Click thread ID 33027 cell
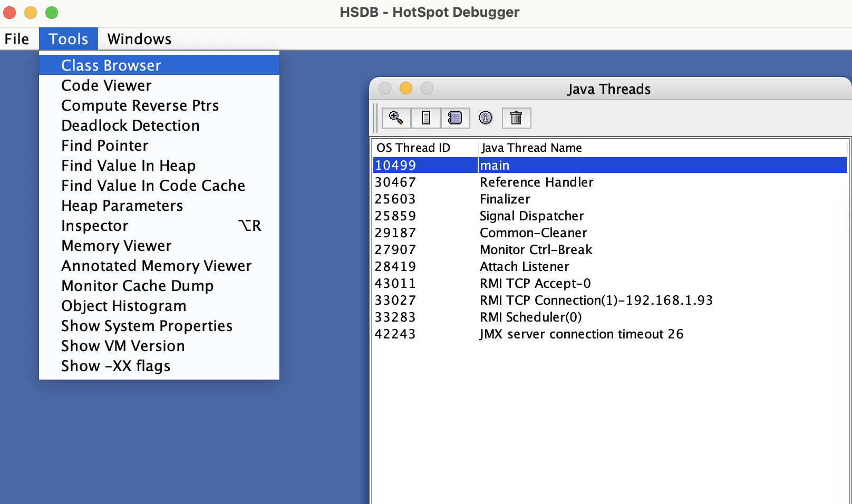Image resolution: width=852 pixels, height=504 pixels. point(425,300)
